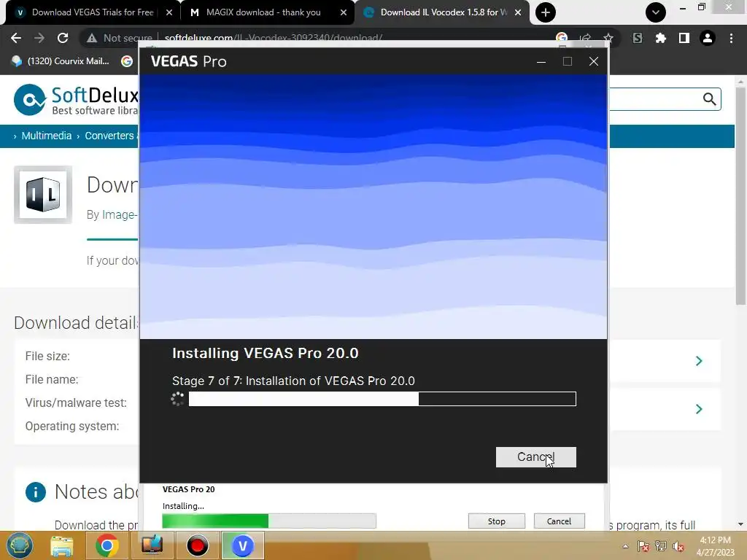This screenshot has width=747, height=560.
Task: Close the MAGIX download tab
Action: click(344, 13)
